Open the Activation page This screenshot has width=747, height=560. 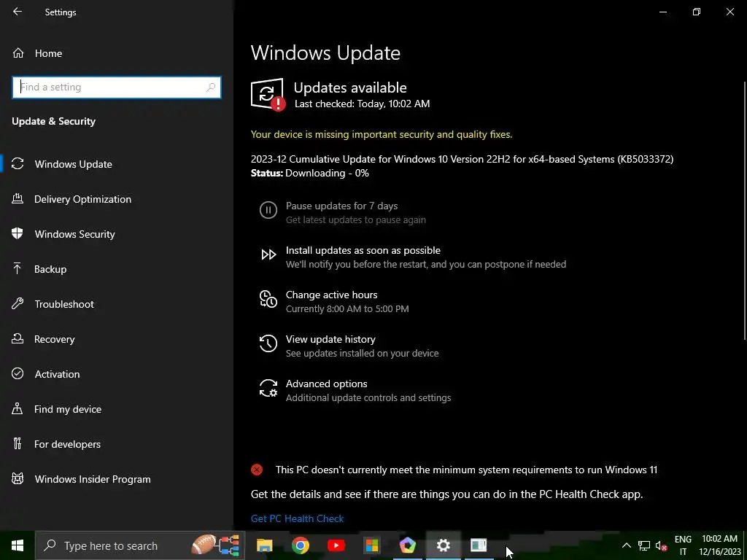point(57,374)
